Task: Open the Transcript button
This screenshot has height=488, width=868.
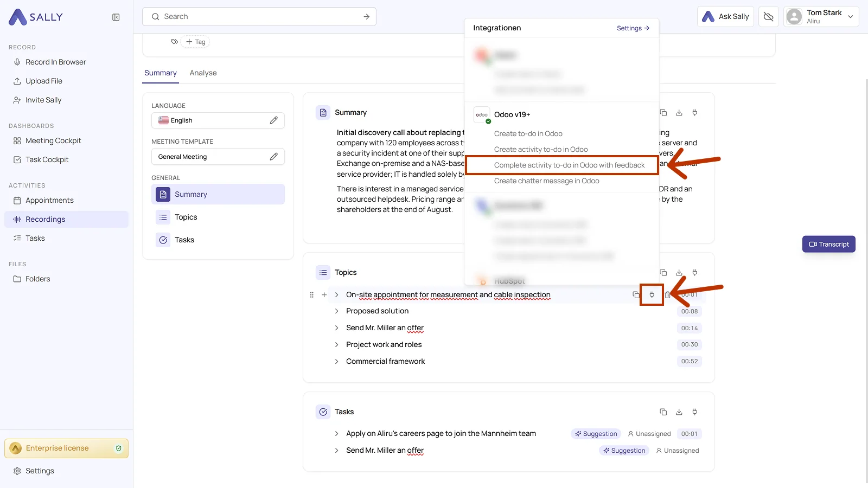Action: click(x=828, y=244)
